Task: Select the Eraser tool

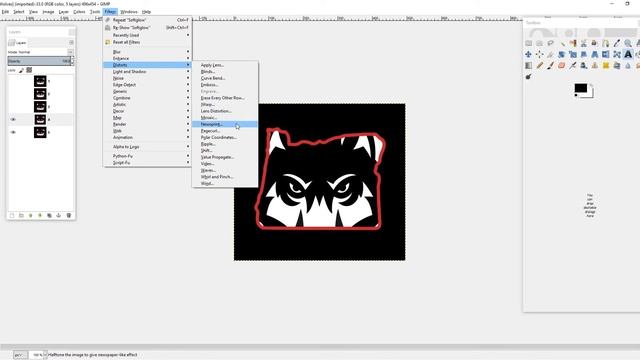Action: pyautogui.click(x=562, y=65)
